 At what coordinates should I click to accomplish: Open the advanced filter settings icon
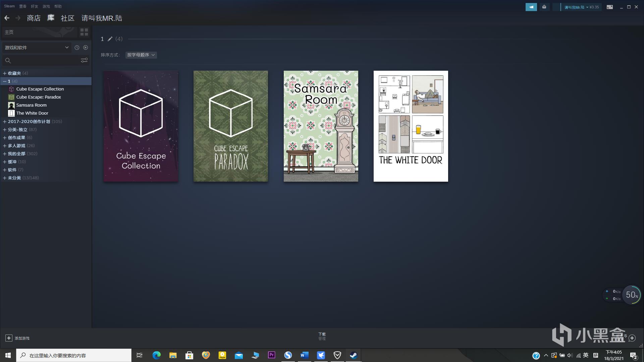(x=84, y=60)
